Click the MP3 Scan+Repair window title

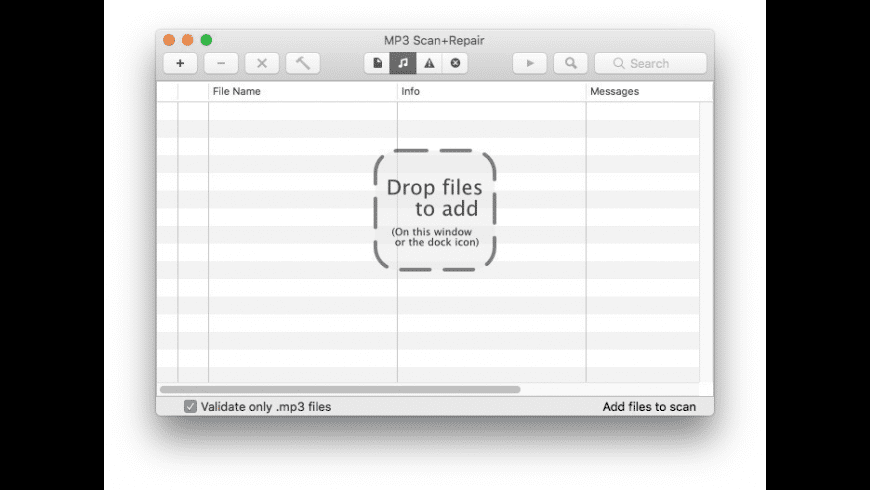click(x=434, y=41)
